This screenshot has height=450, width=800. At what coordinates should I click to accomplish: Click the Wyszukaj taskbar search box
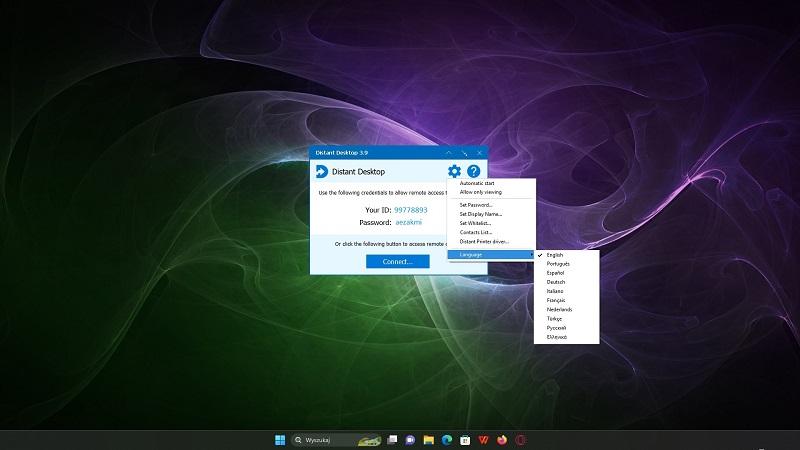[x=336, y=440]
